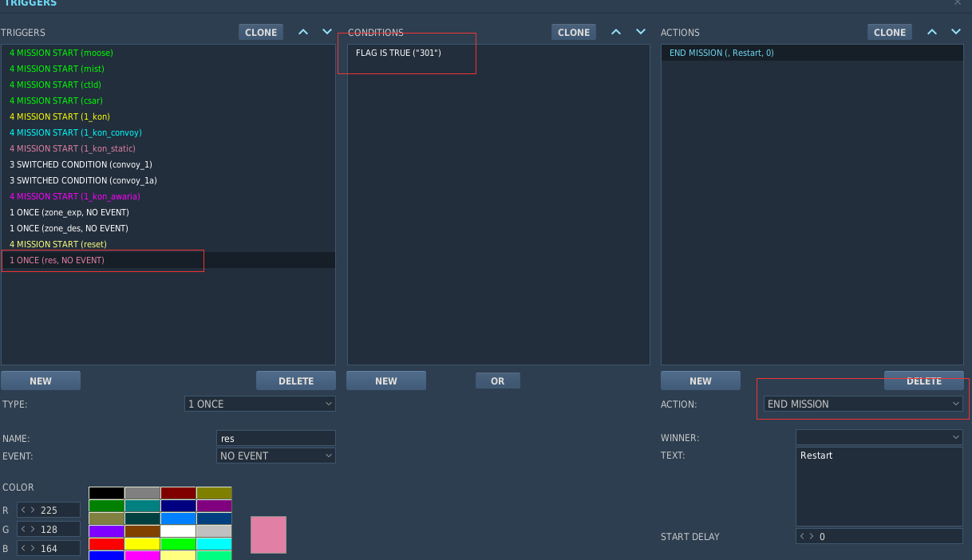Select trigger 1 ONCE (zone_exp, NO EVENT)
The height and width of the screenshot is (560, 972).
pos(168,212)
